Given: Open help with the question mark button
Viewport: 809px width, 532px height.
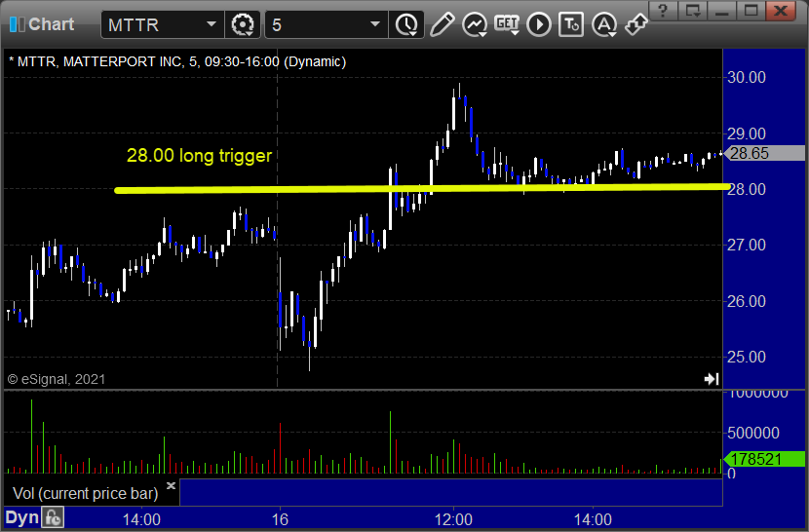Looking at the screenshot, I should coord(663,11).
